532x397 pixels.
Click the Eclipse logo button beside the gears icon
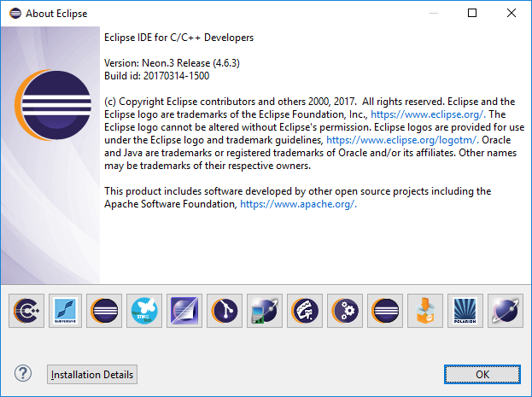[385, 311]
